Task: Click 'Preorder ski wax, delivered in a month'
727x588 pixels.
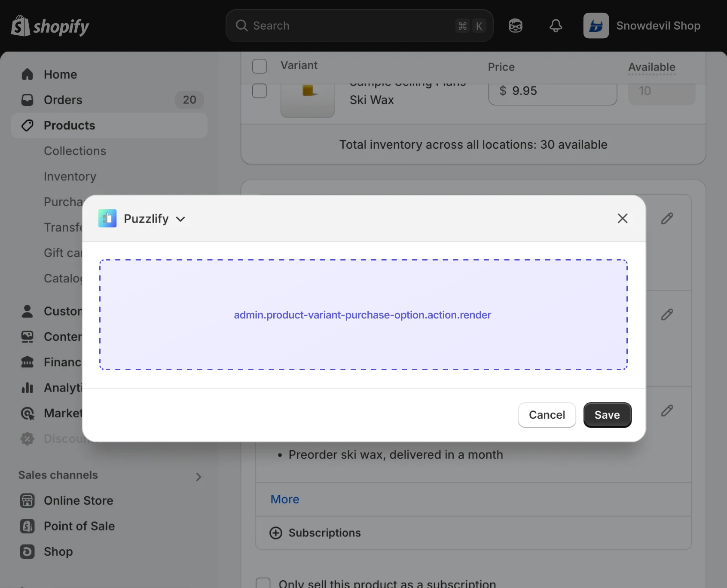Action: click(x=396, y=455)
